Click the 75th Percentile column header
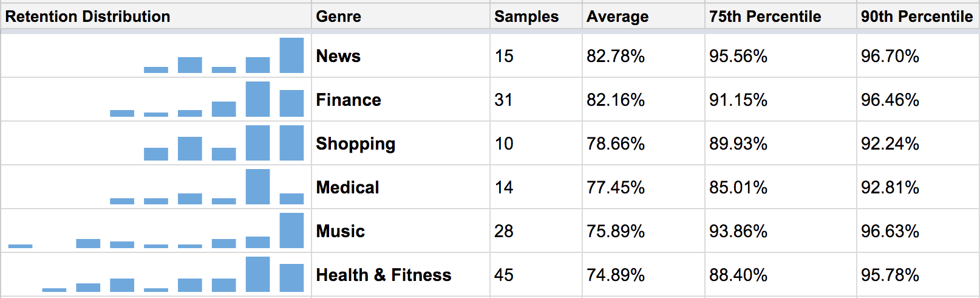Viewport: 980px width, 298px height. (x=765, y=16)
